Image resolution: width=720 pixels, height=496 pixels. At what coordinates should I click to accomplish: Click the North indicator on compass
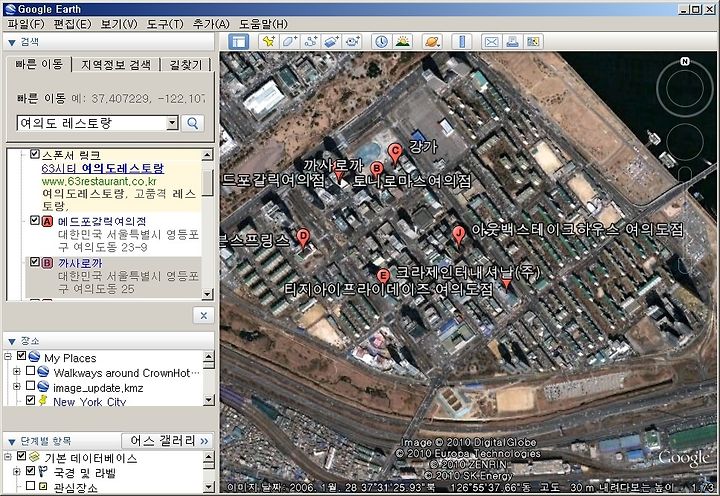click(x=685, y=61)
